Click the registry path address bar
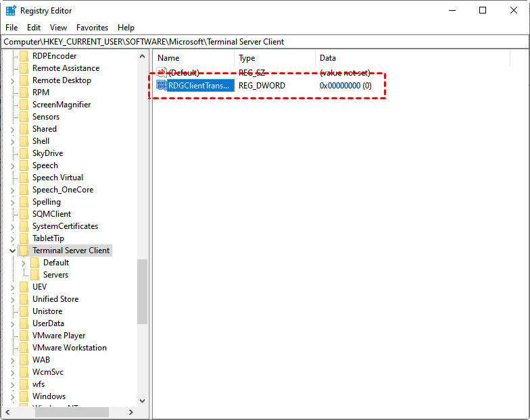This screenshot has width=530, height=420. coord(265,42)
